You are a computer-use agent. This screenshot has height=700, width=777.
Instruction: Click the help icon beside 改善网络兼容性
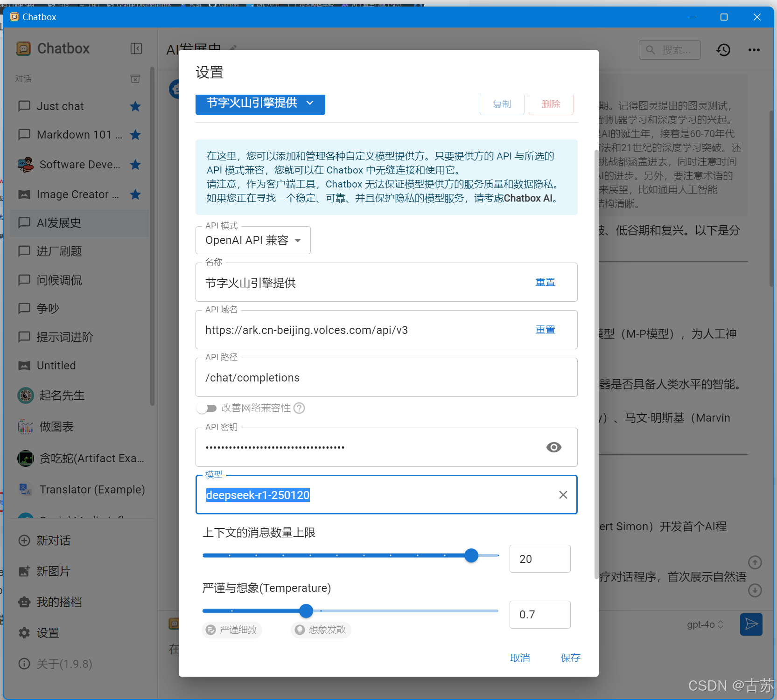[300, 408]
